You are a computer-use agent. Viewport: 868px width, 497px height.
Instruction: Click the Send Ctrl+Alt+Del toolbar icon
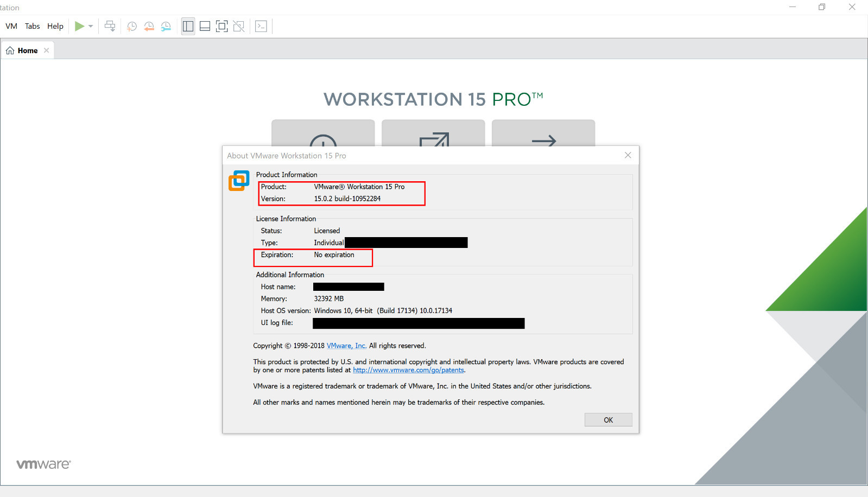(x=110, y=26)
